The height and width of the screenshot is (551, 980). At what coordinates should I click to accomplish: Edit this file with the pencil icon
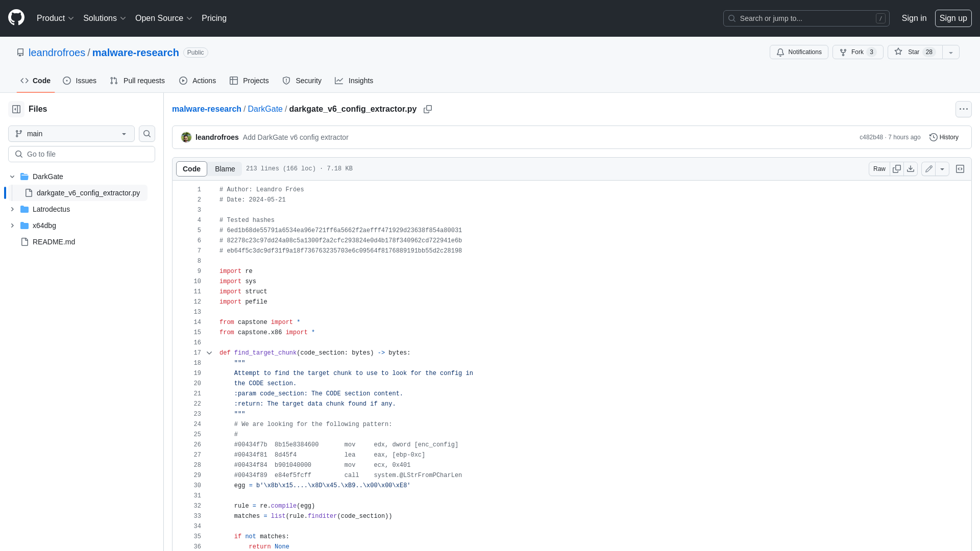928,169
